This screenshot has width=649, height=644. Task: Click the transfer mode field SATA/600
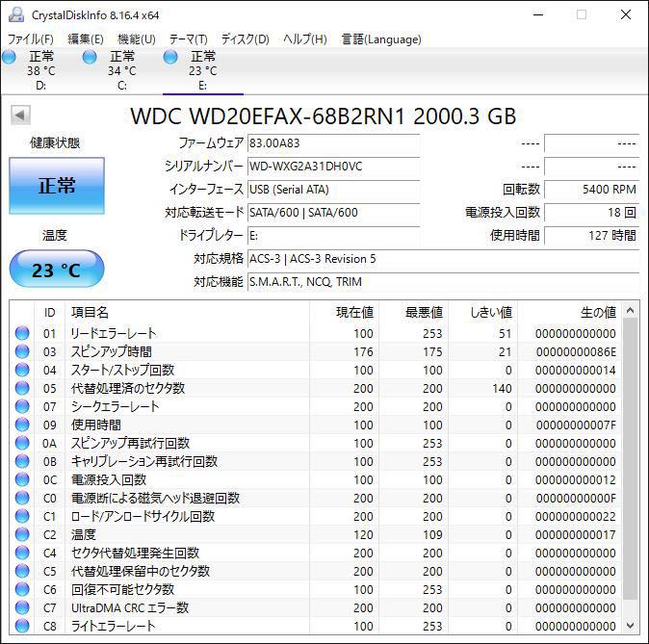(x=333, y=213)
